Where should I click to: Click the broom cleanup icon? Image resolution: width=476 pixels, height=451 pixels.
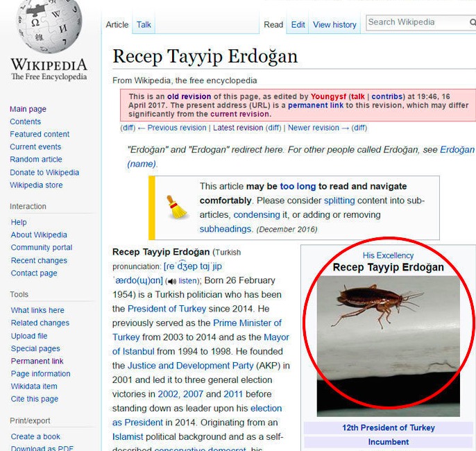[x=177, y=207]
